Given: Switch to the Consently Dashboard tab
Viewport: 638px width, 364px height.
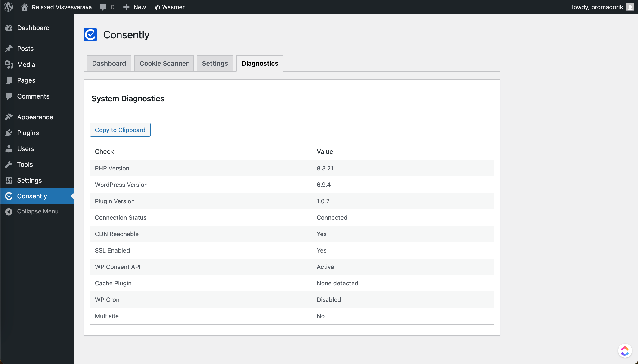Looking at the screenshot, I should coord(109,64).
